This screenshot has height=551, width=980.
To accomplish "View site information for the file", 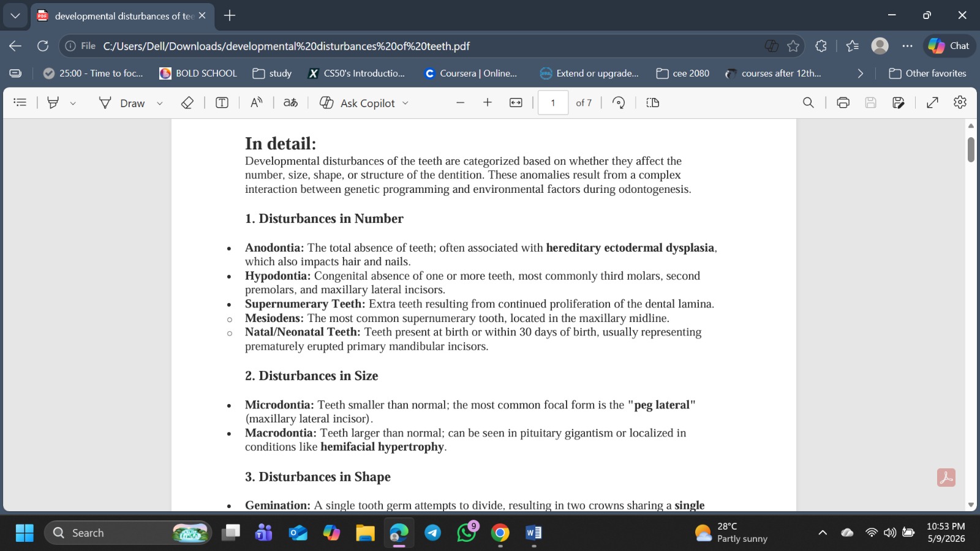I will (x=80, y=46).
